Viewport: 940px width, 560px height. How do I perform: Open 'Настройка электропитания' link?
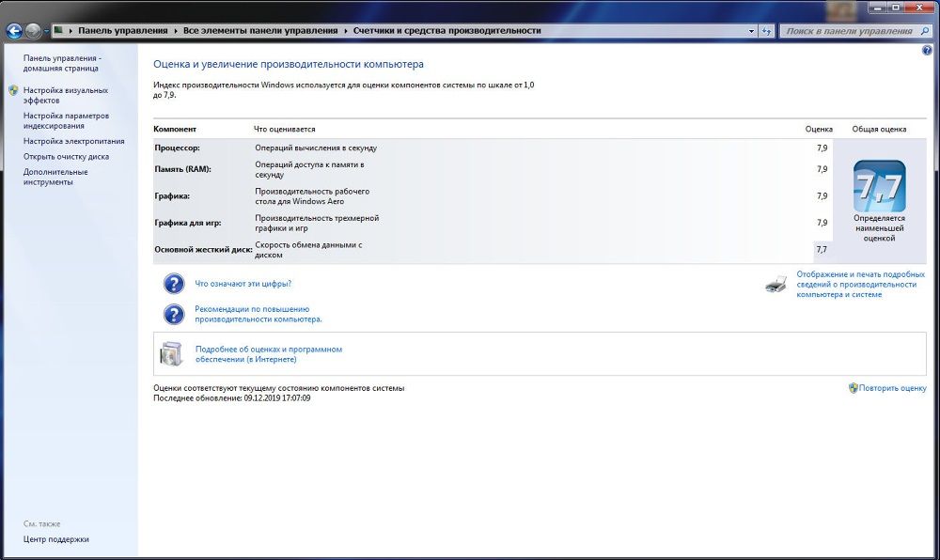pos(73,141)
